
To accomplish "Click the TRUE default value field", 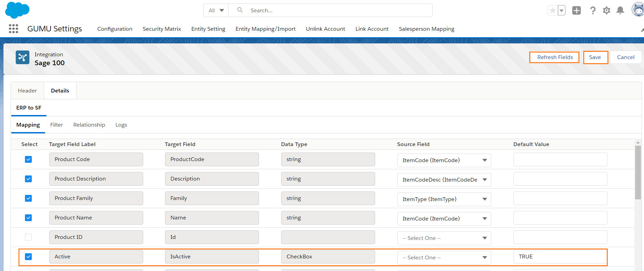I will tap(560, 257).
